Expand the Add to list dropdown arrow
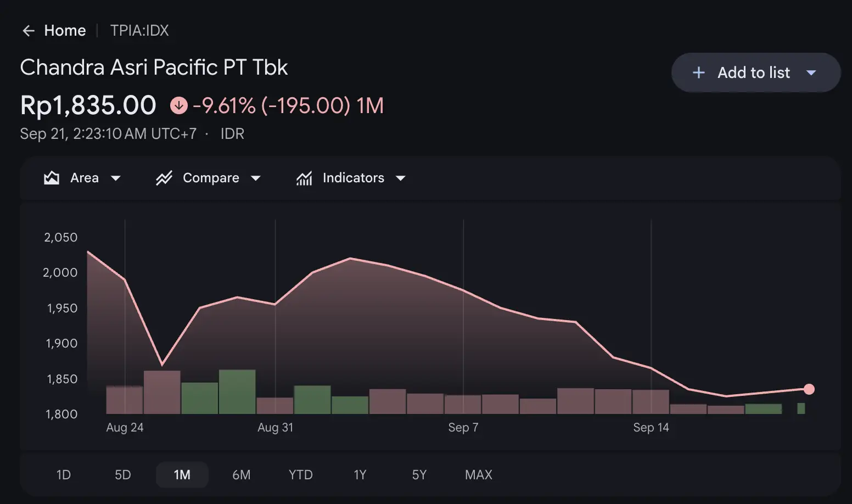Viewport: 852px width, 504px height. (x=811, y=72)
